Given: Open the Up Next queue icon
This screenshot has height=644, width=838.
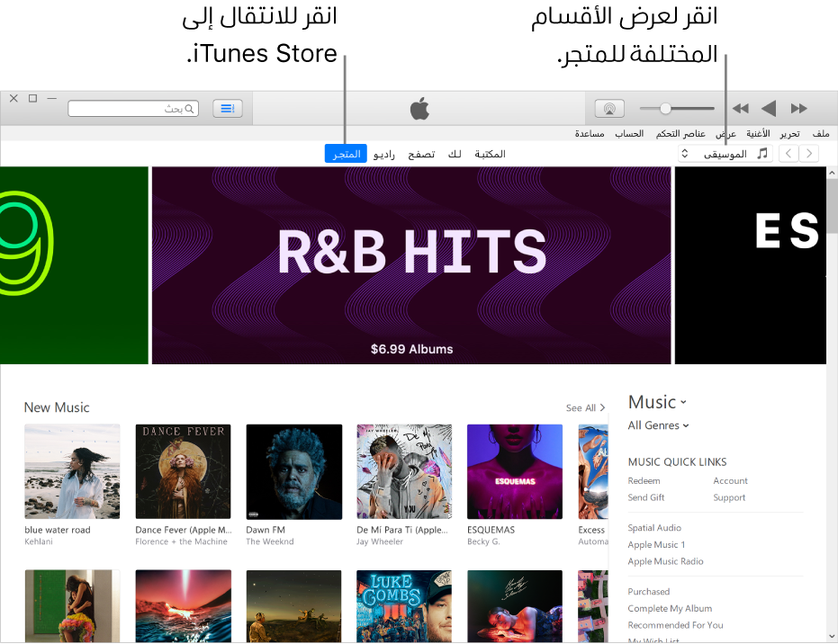Looking at the screenshot, I should tap(227, 108).
